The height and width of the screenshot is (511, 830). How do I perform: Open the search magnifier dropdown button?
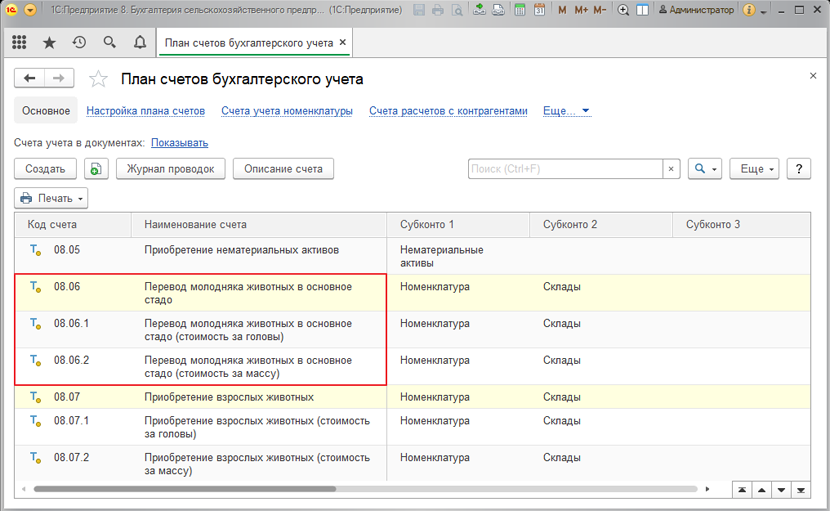705,169
